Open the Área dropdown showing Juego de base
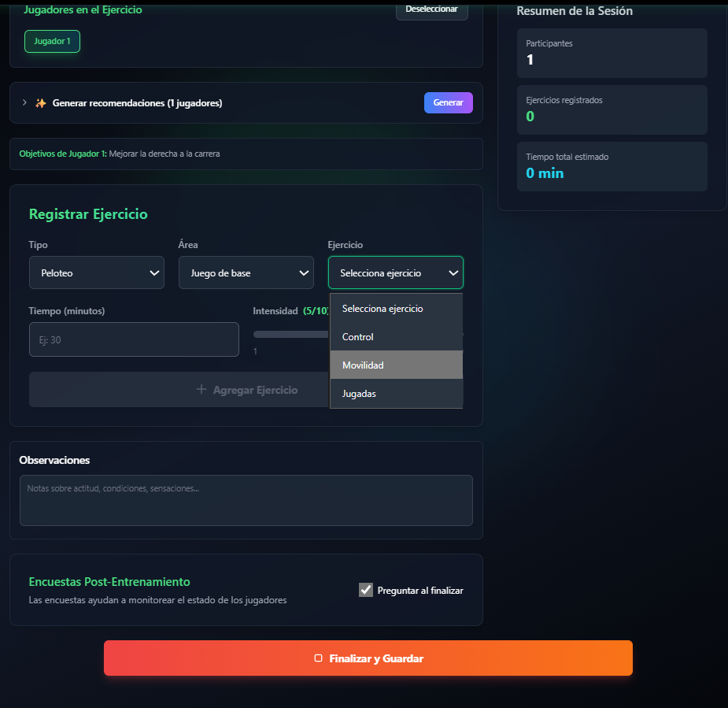The height and width of the screenshot is (708, 728). point(246,273)
